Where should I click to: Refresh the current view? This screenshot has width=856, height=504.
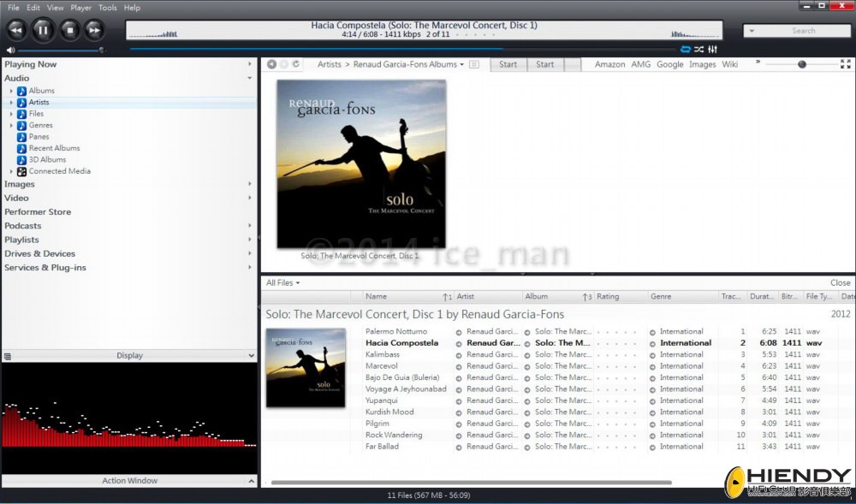tap(296, 64)
